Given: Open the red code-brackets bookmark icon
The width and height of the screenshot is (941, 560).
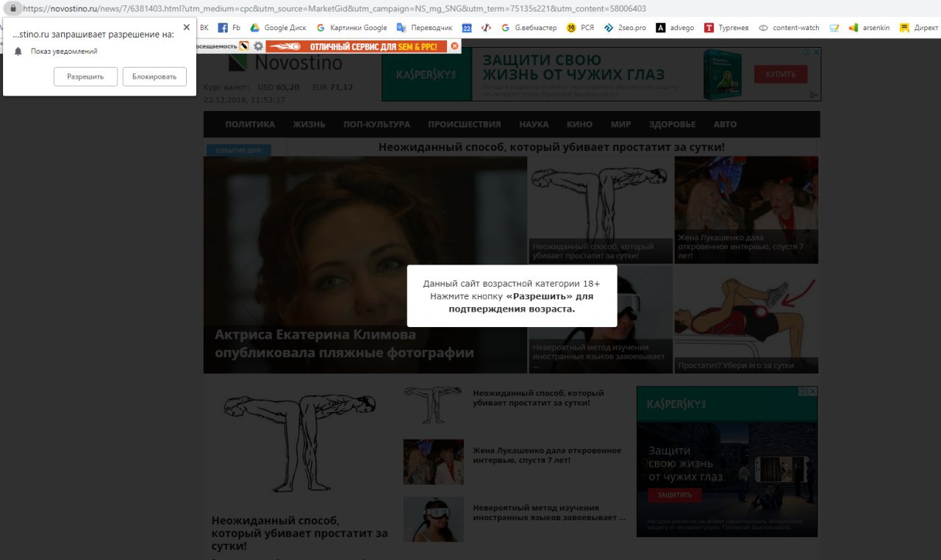Looking at the screenshot, I should tap(486, 28).
